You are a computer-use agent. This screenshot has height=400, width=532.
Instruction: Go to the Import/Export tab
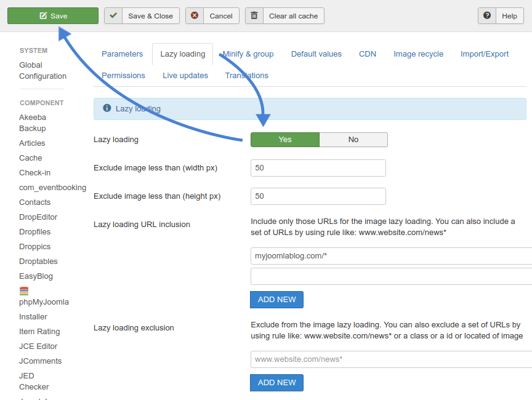485,54
